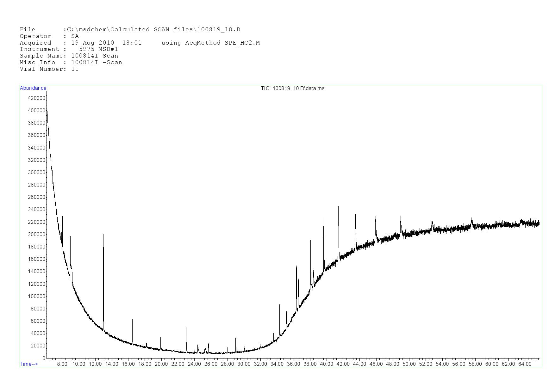Click the 200000 abundance tick label
The height and width of the screenshot is (392, 555).
pyautogui.click(x=36, y=234)
